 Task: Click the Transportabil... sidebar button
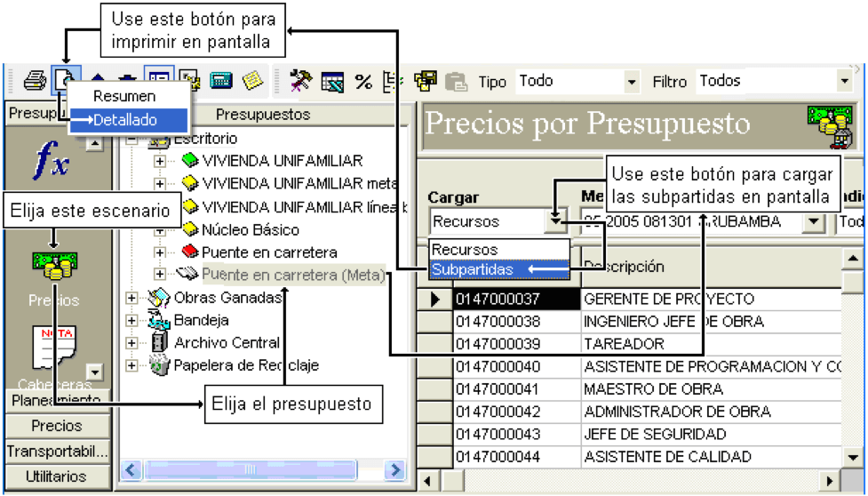pos(56,452)
